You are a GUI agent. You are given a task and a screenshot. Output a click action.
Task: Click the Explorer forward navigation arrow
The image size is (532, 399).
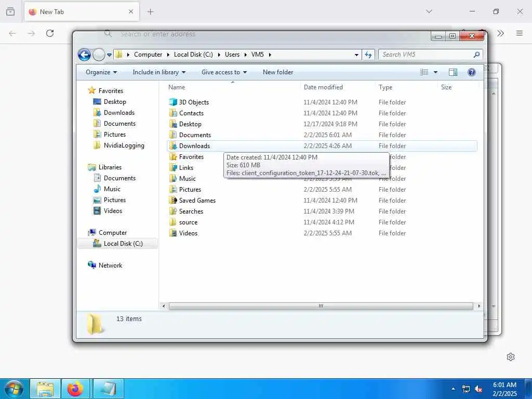click(x=99, y=54)
